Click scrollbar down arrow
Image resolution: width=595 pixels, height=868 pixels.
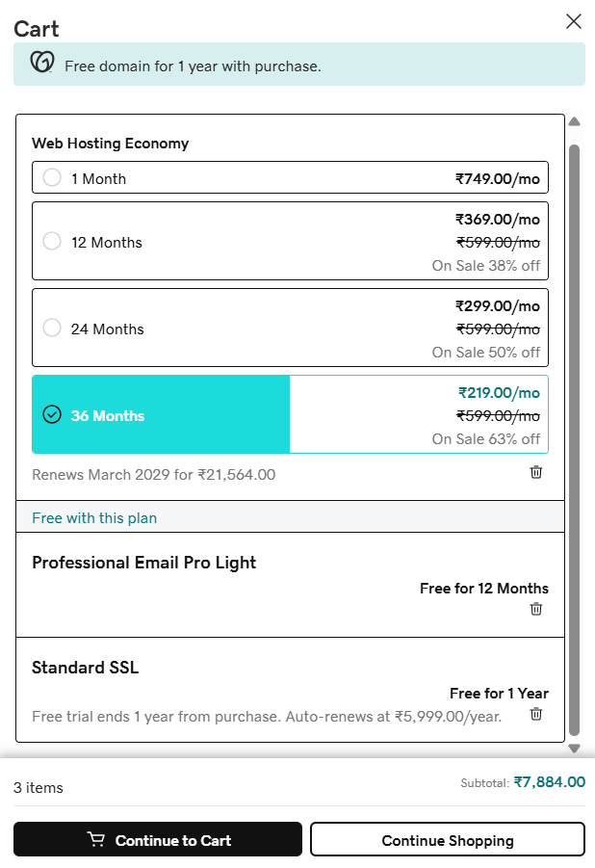click(575, 749)
